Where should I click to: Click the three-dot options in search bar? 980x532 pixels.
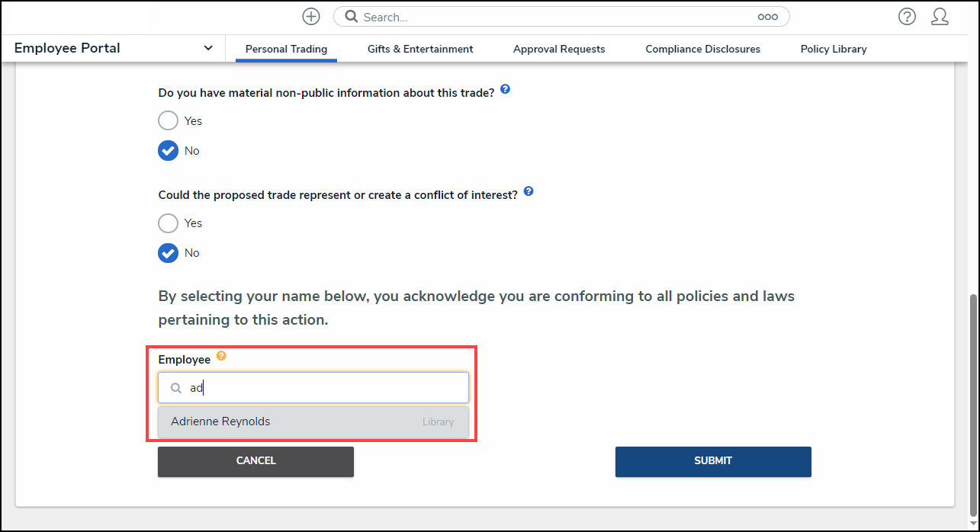coord(767,17)
